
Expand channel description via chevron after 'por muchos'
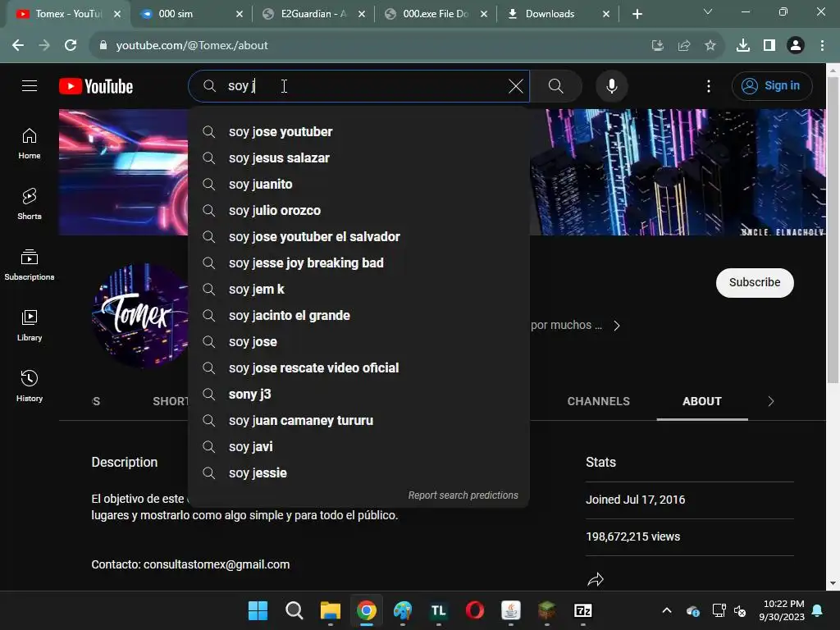617,326
